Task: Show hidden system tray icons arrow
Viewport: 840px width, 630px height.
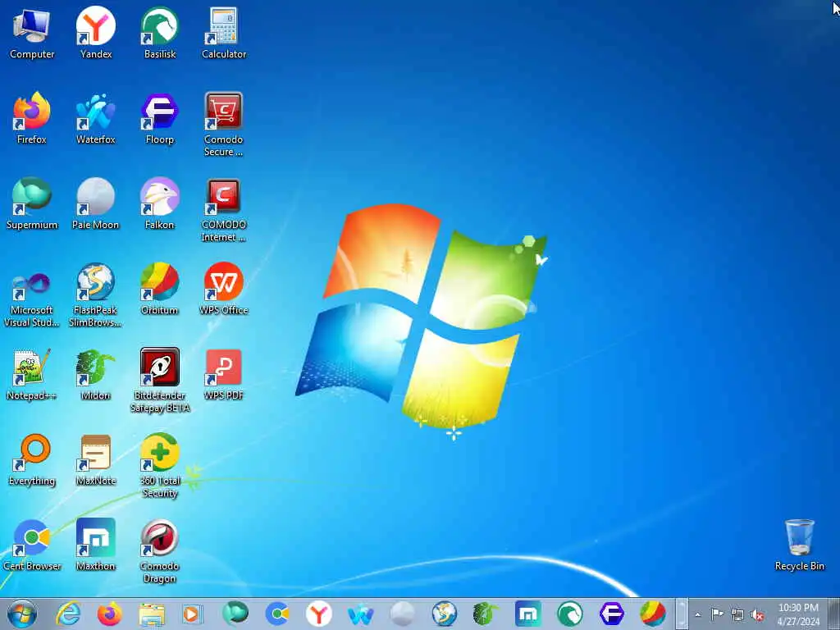Action: [697, 614]
